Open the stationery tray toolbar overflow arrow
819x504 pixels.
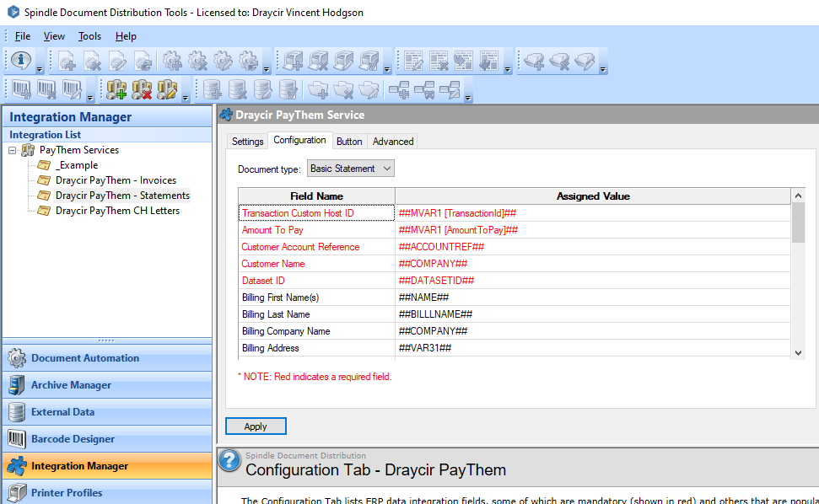coord(603,69)
